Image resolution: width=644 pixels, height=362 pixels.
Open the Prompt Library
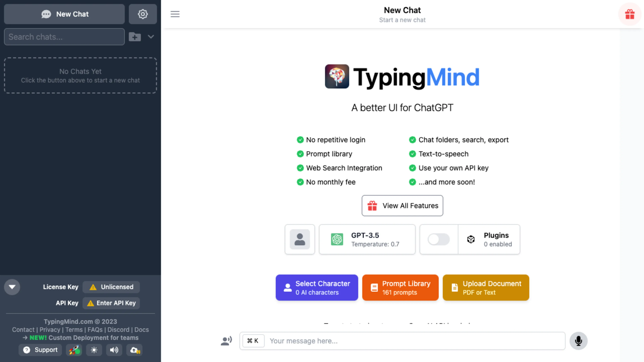400,288
